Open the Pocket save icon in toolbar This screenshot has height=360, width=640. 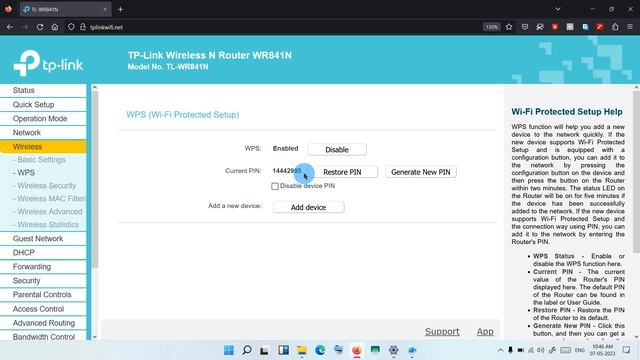coord(524,27)
